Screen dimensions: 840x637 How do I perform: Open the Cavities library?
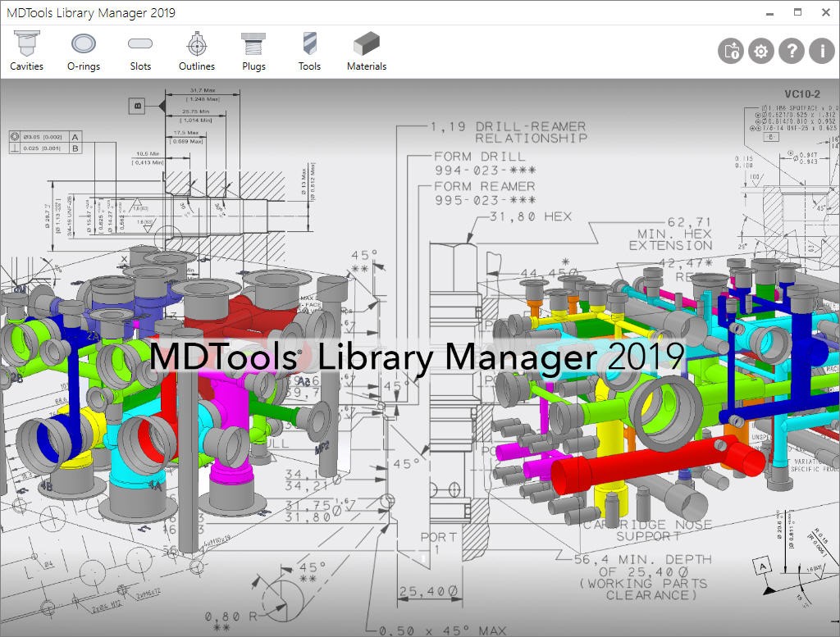tap(27, 44)
